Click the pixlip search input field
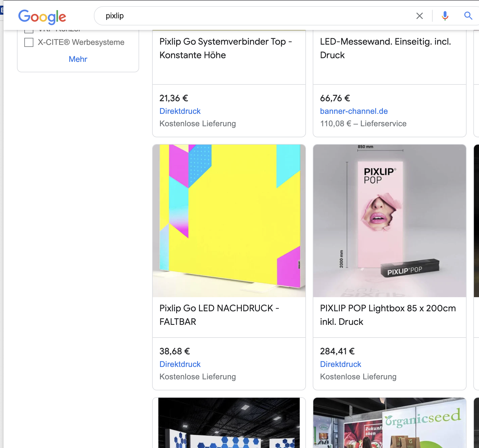Image resolution: width=479 pixels, height=448 pixels. point(254,16)
